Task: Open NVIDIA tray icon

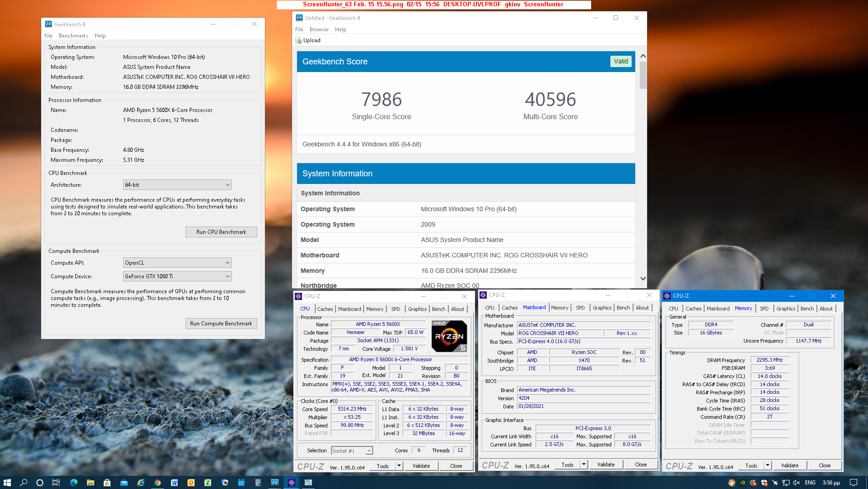Action: pos(743,483)
